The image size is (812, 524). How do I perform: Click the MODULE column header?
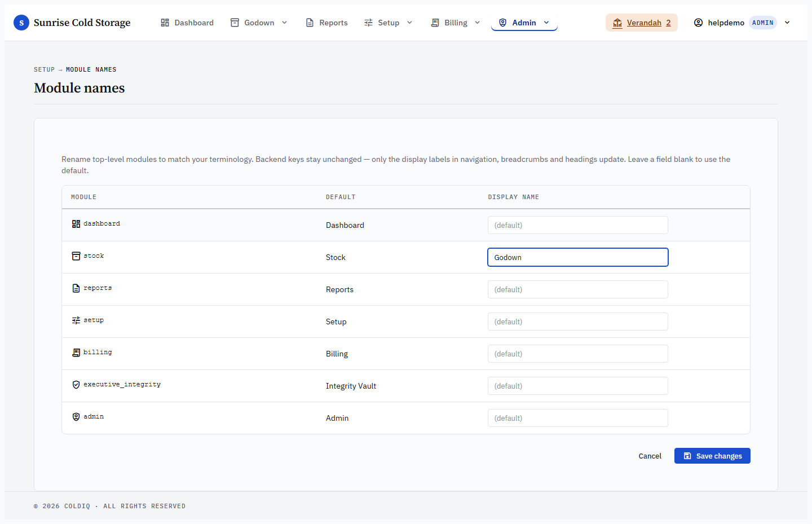point(83,197)
